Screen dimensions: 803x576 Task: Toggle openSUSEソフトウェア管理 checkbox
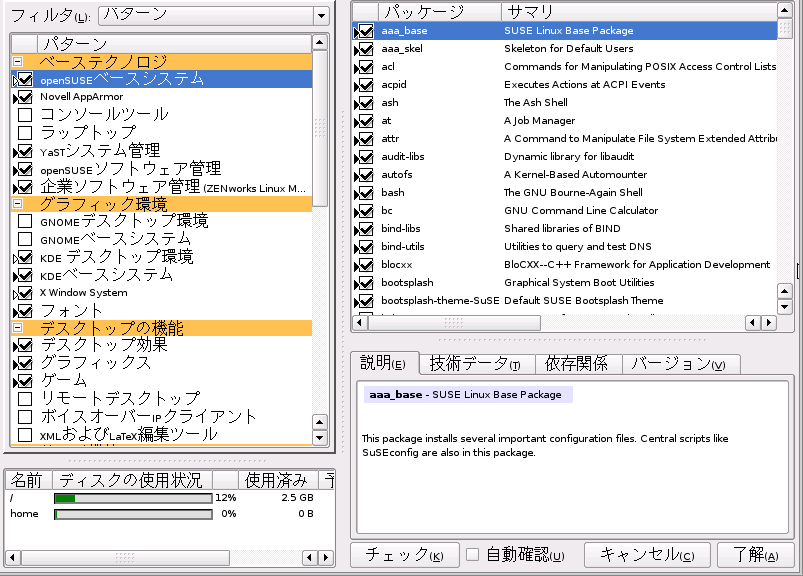pos(24,169)
